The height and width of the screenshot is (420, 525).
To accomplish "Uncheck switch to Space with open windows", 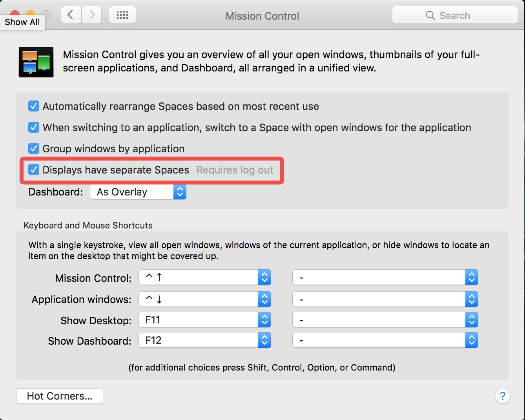I will pyautogui.click(x=34, y=127).
